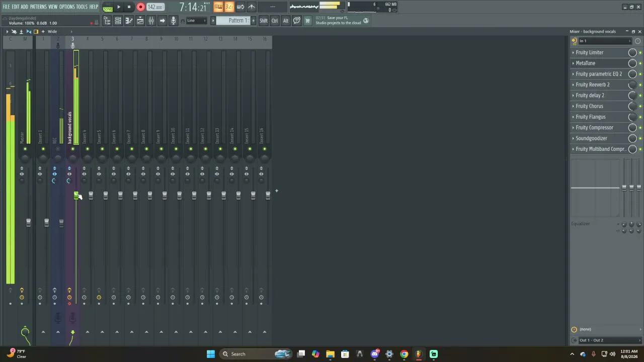Click the mic icon above track 3
Viewport: 644px width, 362px height.
pos(72,45)
